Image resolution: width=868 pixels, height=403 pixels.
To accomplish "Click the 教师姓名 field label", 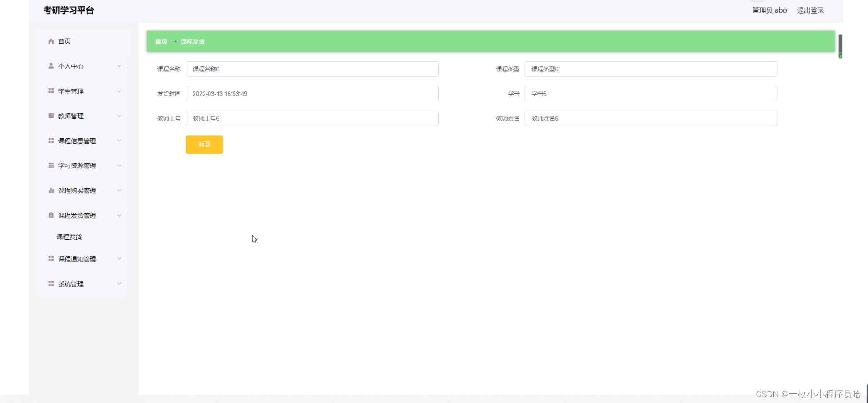I will point(508,118).
